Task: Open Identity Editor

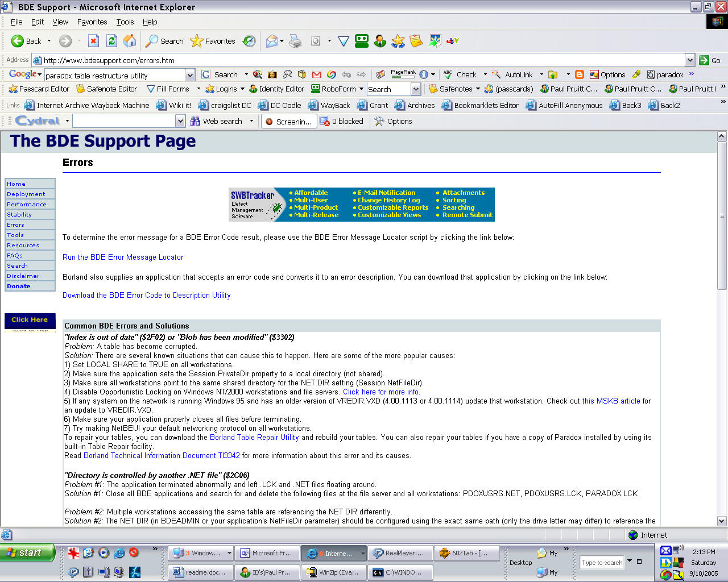Action: click(277, 89)
